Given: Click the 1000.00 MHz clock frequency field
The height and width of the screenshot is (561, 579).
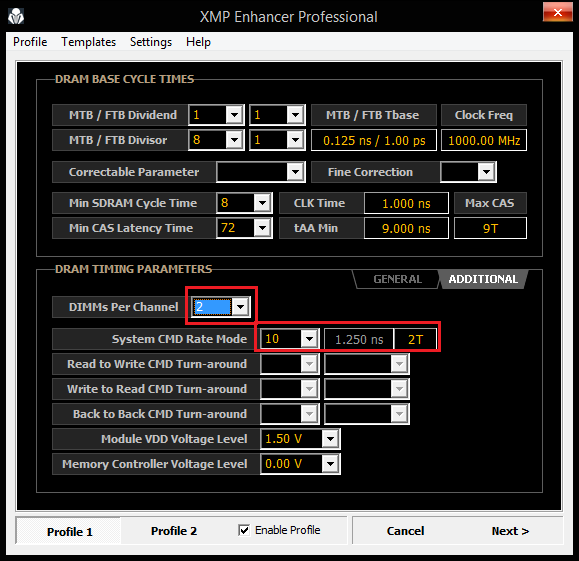Looking at the screenshot, I should point(484,140).
